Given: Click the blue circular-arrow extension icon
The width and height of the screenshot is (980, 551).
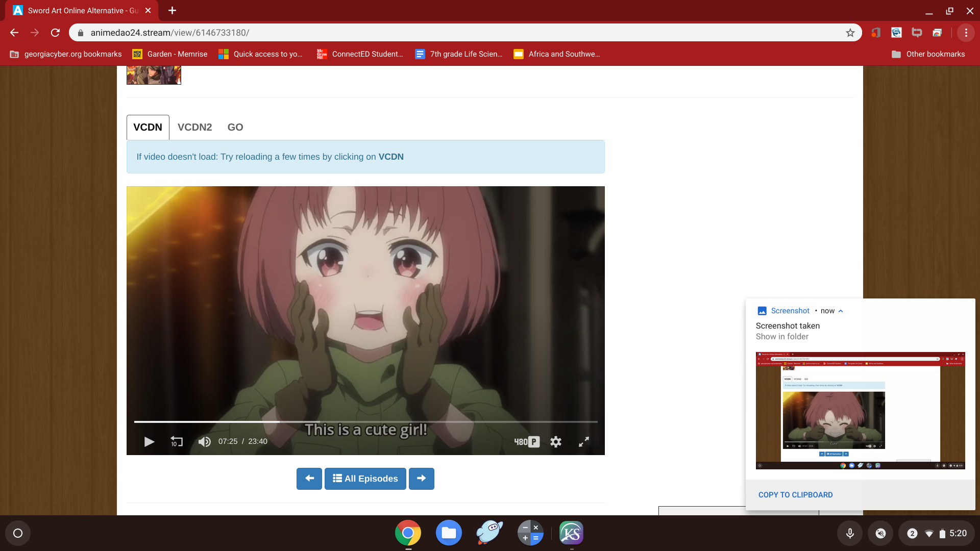Looking at the screenshot, I should pyautogui.click(x=896, y=33).
